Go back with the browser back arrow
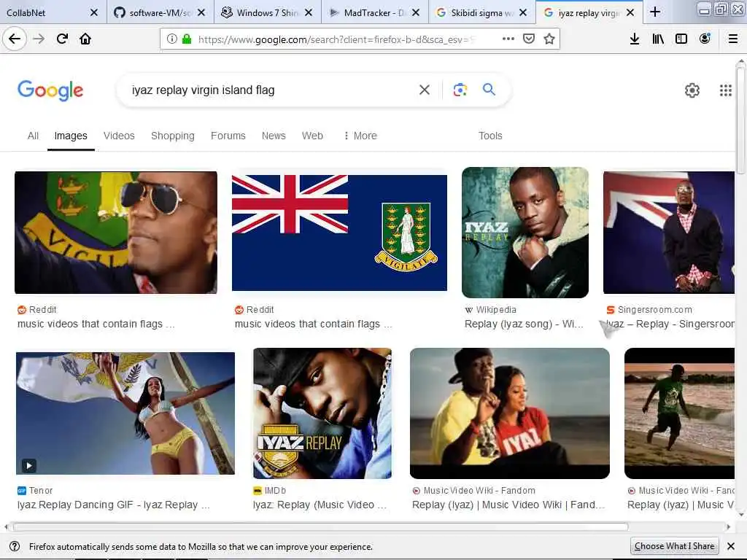This screenshot has width=747, height=560. tap(15, 39)
